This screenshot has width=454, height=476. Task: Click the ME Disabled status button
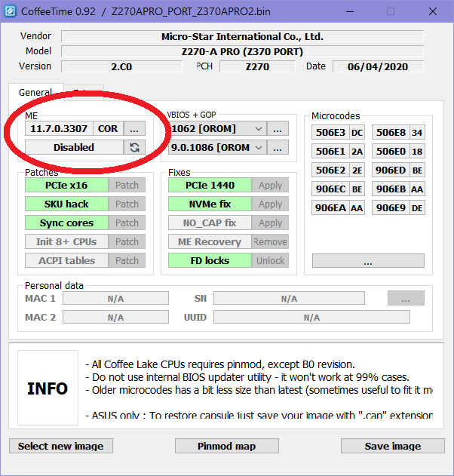tap(74, 148)
